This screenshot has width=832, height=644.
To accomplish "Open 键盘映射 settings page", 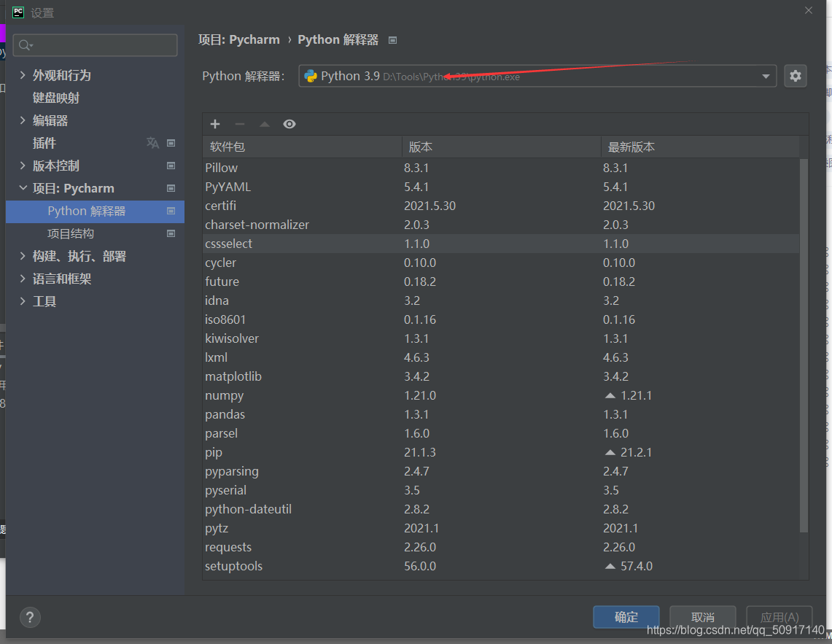I will [55, 98].
